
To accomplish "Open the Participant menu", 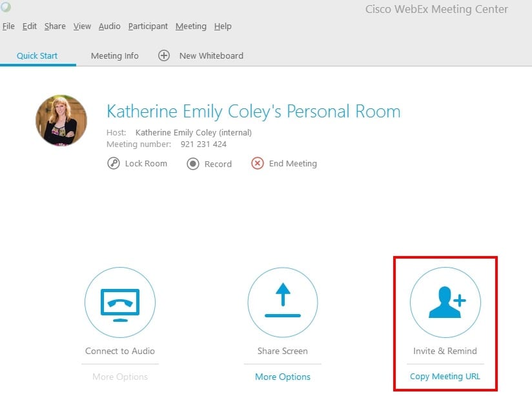I will click(148, 26).
